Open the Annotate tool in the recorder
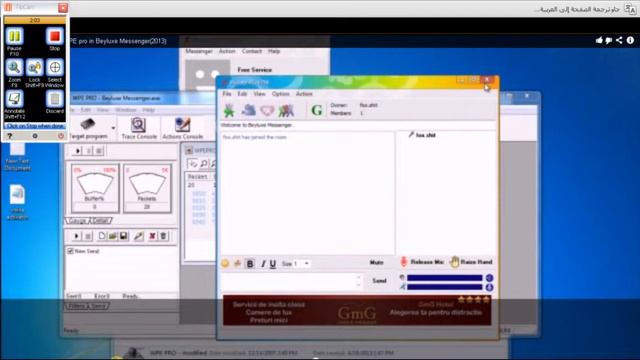 14,99
